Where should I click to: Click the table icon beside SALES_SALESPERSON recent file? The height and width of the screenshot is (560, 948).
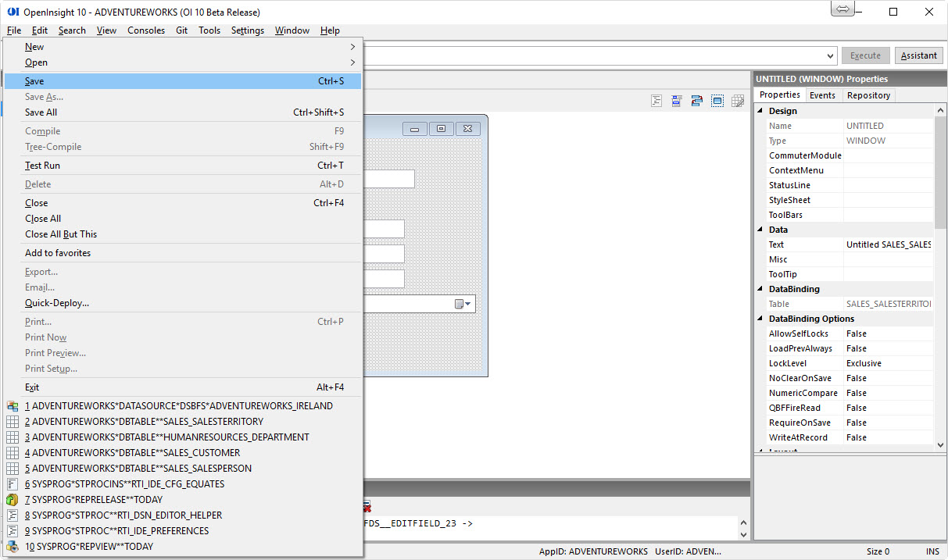click(x=13, y=469)
